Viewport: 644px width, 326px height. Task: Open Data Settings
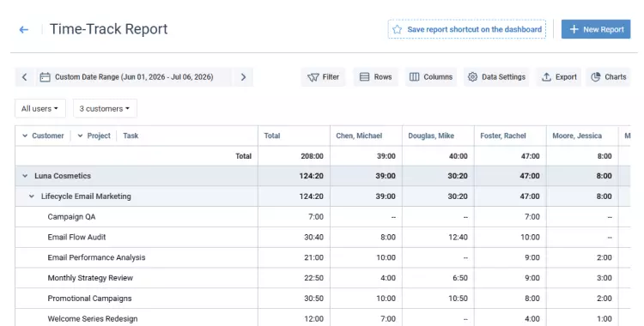(x=496, y=77)
